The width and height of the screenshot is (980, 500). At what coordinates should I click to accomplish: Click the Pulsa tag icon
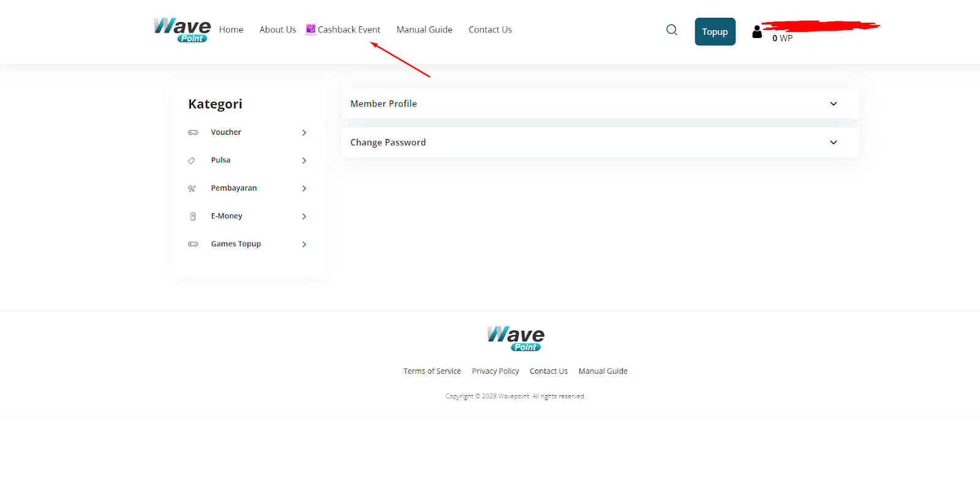[192, 161]
